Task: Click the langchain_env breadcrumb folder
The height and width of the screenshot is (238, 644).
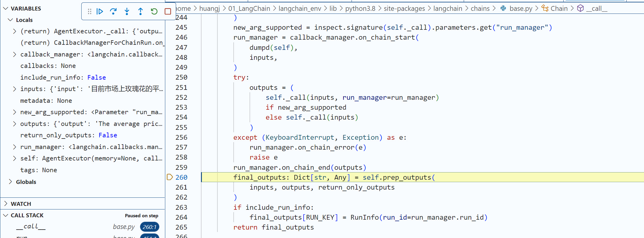Action: (x=299, y=8)
